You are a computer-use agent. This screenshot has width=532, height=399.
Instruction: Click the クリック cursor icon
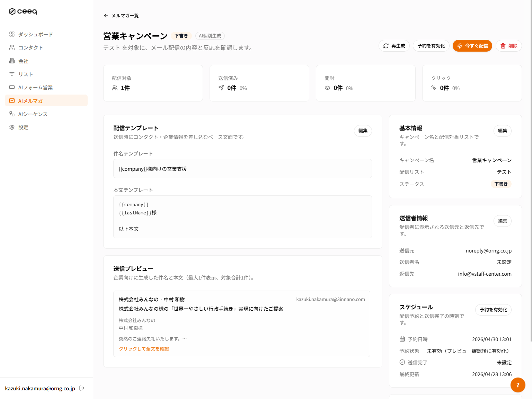[434, 88]
